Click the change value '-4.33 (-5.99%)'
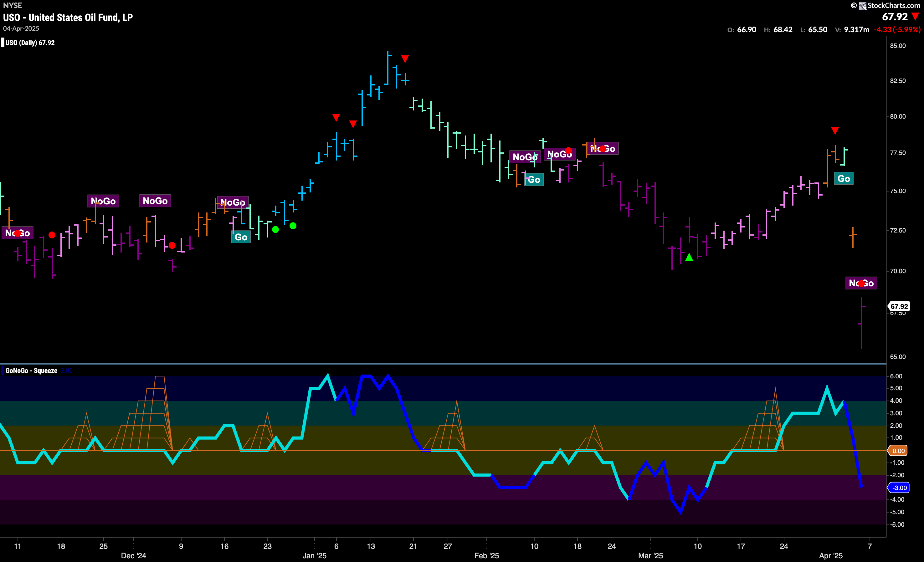 tap(897, 30)
